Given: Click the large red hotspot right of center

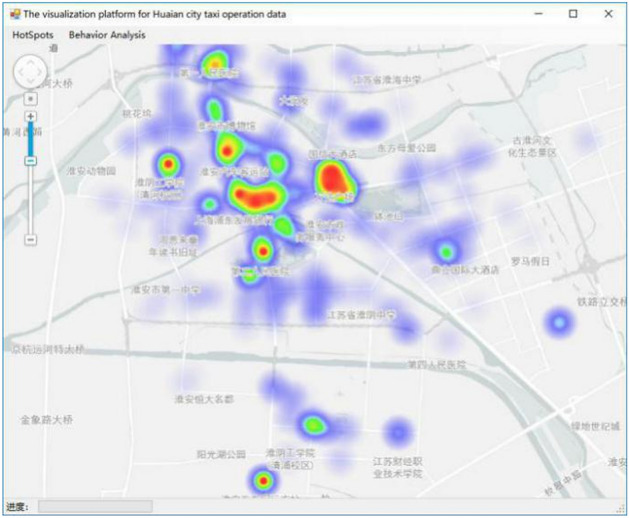Looking at the screenshot, I should point(334,180).
